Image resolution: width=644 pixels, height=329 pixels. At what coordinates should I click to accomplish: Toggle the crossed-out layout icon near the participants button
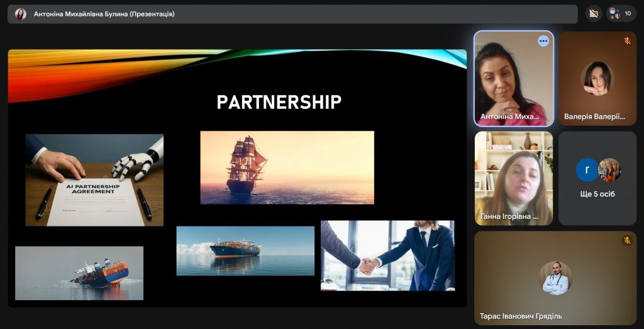[594, 14]
